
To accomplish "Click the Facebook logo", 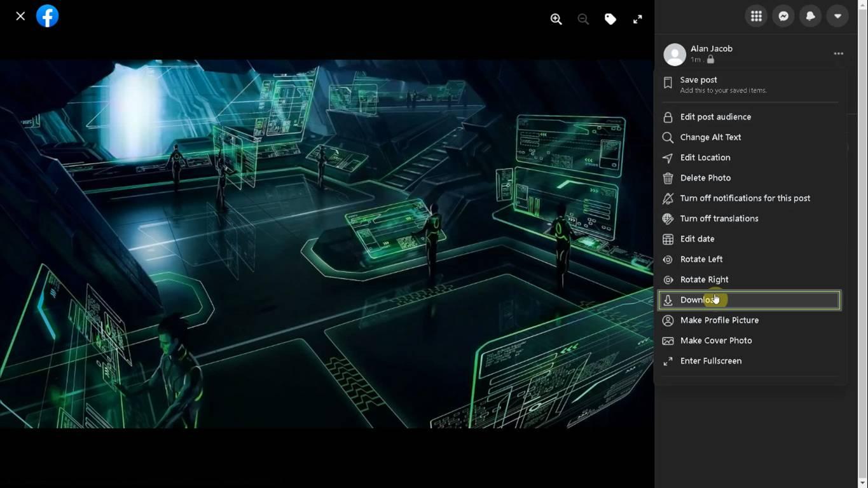I will 48,16.
